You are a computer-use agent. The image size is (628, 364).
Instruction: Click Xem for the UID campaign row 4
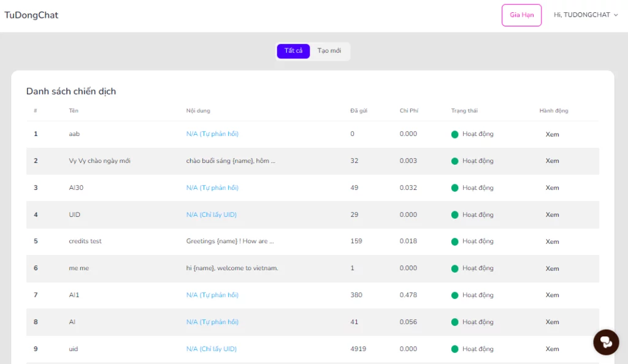552,215
